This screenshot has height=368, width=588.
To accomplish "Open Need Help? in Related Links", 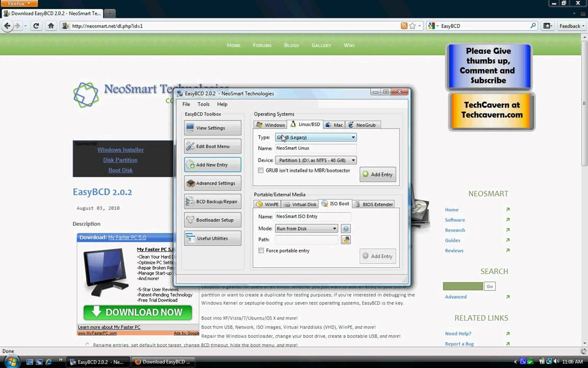I will pos(458,333).
